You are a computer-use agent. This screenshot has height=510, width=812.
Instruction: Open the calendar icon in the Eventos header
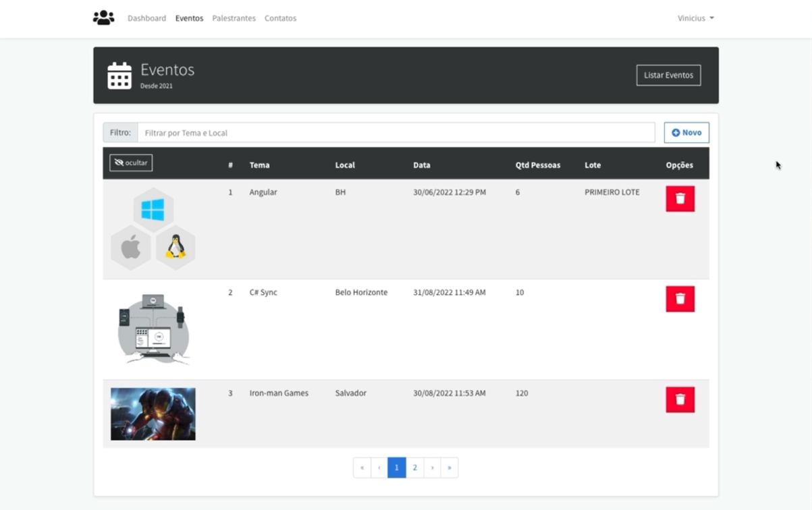[x=118, y=75]
